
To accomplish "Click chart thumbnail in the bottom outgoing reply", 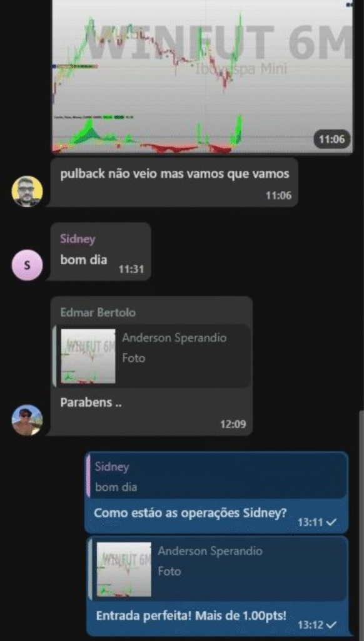I will tap(124, 570).
